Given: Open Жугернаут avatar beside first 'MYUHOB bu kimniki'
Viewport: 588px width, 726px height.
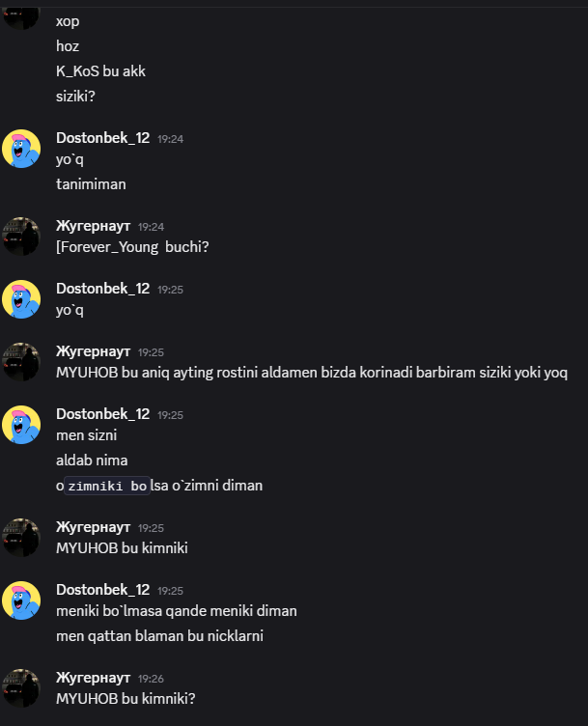Looking at the screenshot, I should [21, 538].
